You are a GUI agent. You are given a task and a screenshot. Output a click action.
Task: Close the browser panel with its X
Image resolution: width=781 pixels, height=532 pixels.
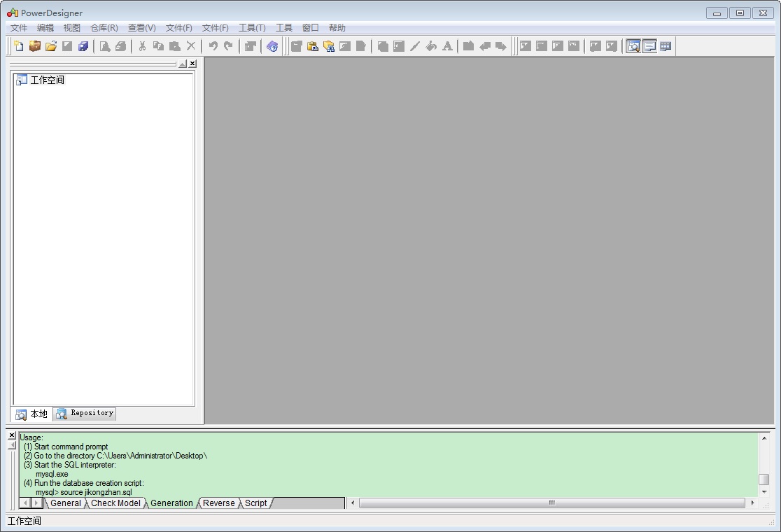192,64
